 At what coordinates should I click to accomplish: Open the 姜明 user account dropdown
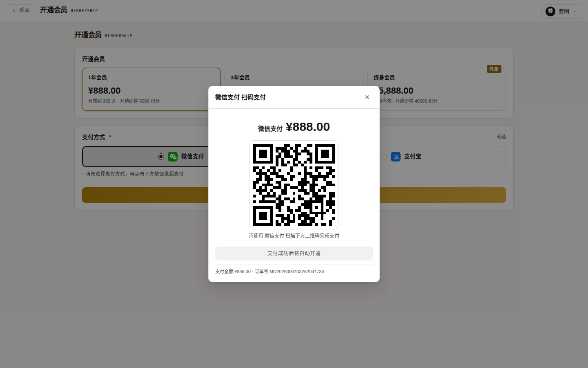[x=561, y=11]
